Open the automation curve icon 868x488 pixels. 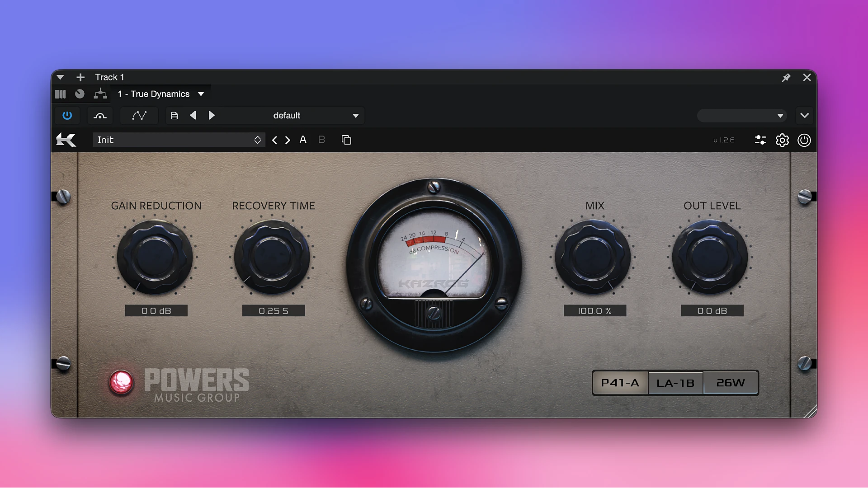139,116
